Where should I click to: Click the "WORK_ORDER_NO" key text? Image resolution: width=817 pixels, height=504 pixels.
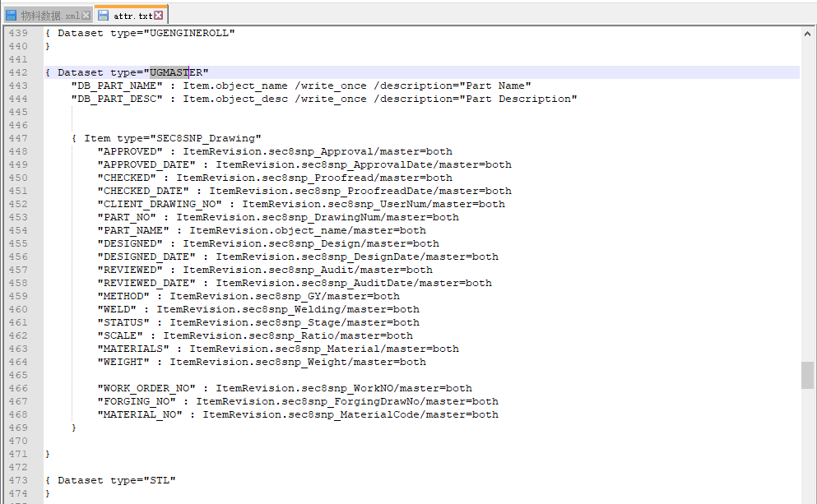[x=146, y=388]
